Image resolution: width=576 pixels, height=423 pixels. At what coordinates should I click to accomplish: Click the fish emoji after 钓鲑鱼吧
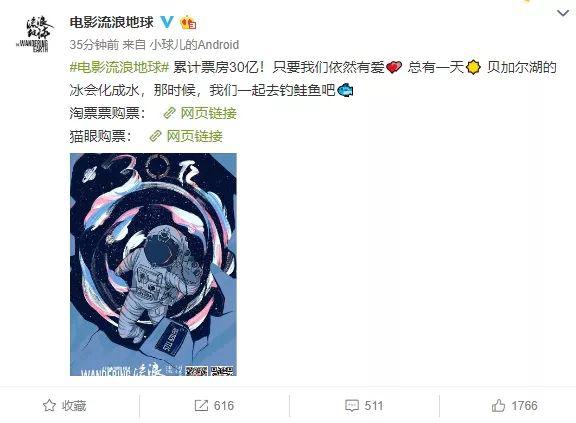345,90
